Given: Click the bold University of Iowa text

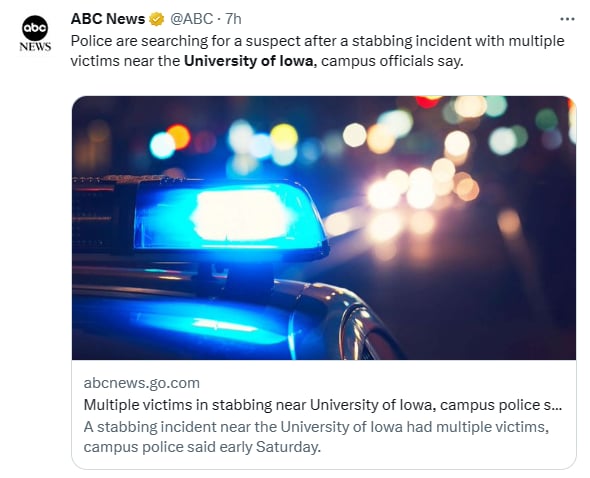Looking at the screenshot, I should point(248,61).
